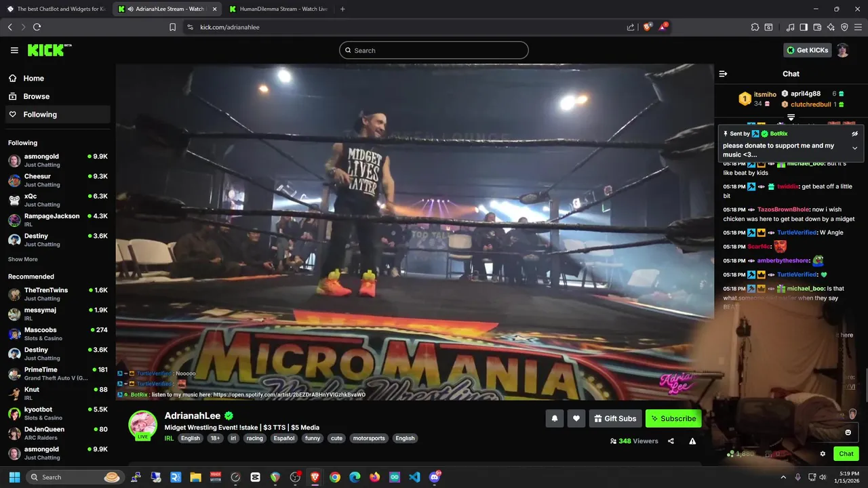The height and width of the screenshot is (488, 868).
Task: Open Mascoobs recommended channel
Action: click(x=58, y=333)
